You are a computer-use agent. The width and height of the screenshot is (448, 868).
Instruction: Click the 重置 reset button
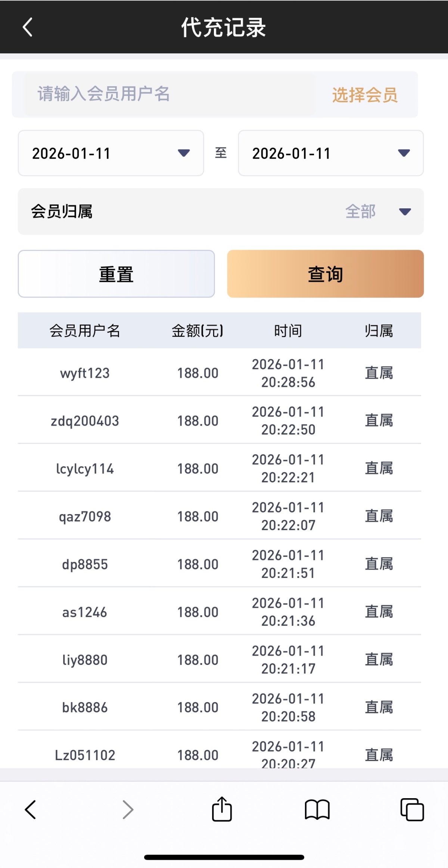coord(116,274)
